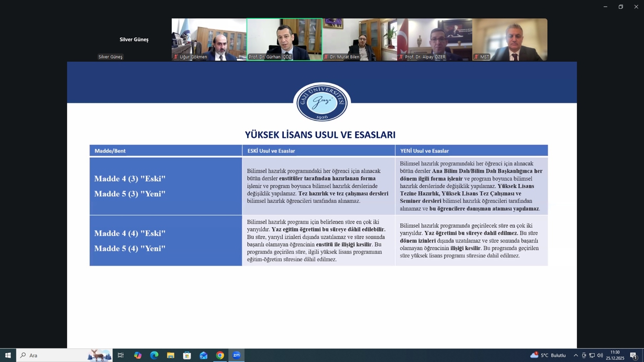644x362 pixels.
Task: Click the Task View icon
Action: point(120,355)
